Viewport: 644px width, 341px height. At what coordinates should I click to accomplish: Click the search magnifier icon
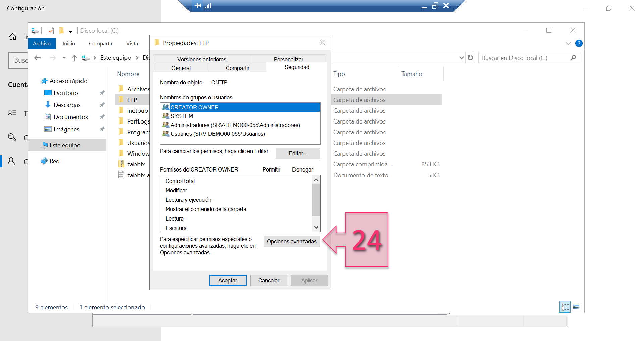(x=573, y=58)
